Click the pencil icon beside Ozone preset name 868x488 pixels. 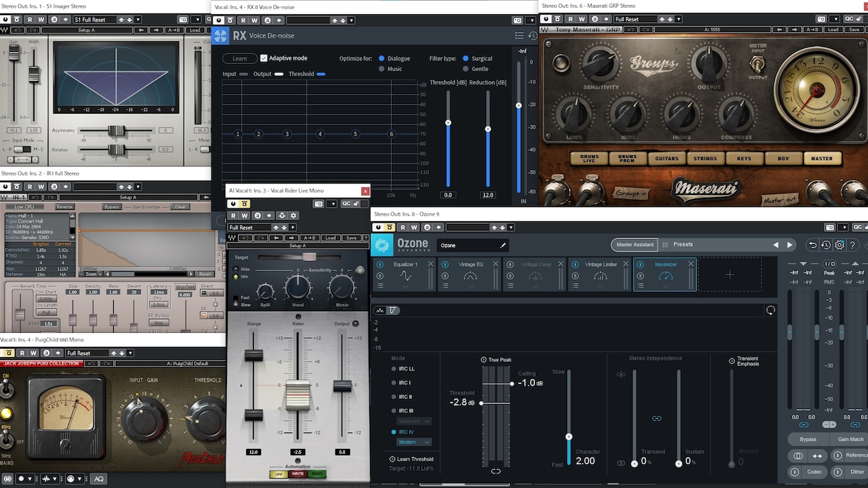503,245
